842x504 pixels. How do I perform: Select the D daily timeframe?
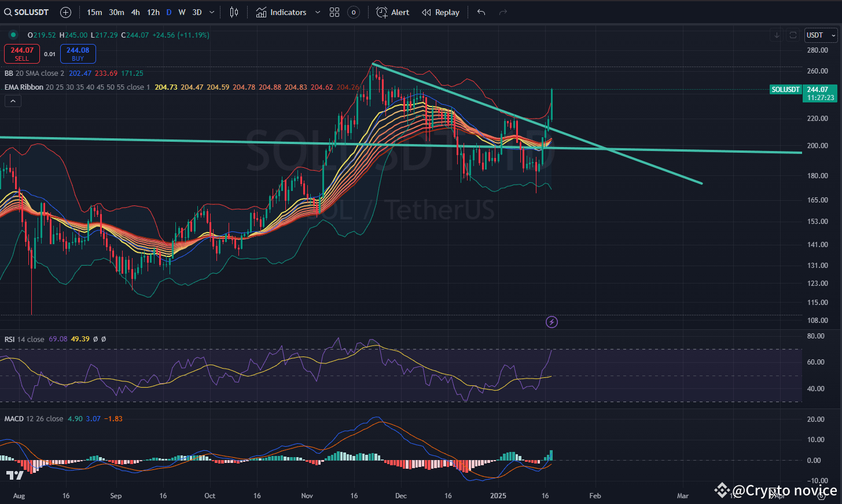click(168, 12)
